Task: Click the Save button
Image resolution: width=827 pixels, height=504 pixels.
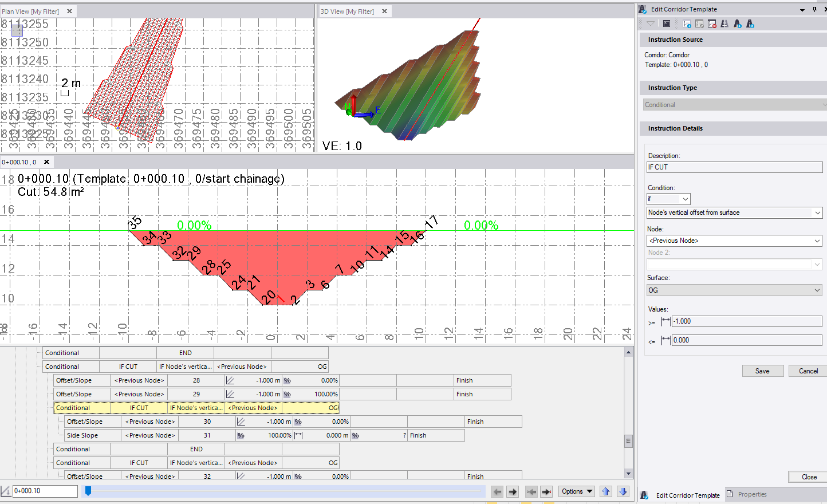Action: pos(762,371)
